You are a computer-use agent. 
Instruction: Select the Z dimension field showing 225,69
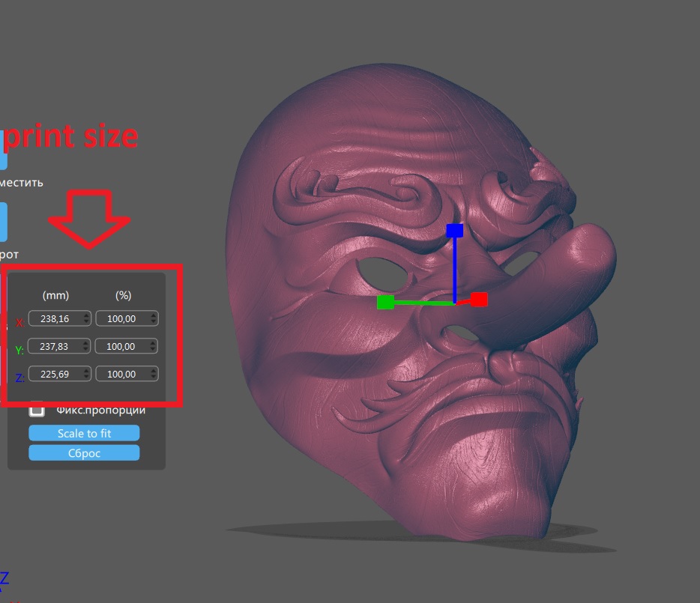click(x=56, y=373)
